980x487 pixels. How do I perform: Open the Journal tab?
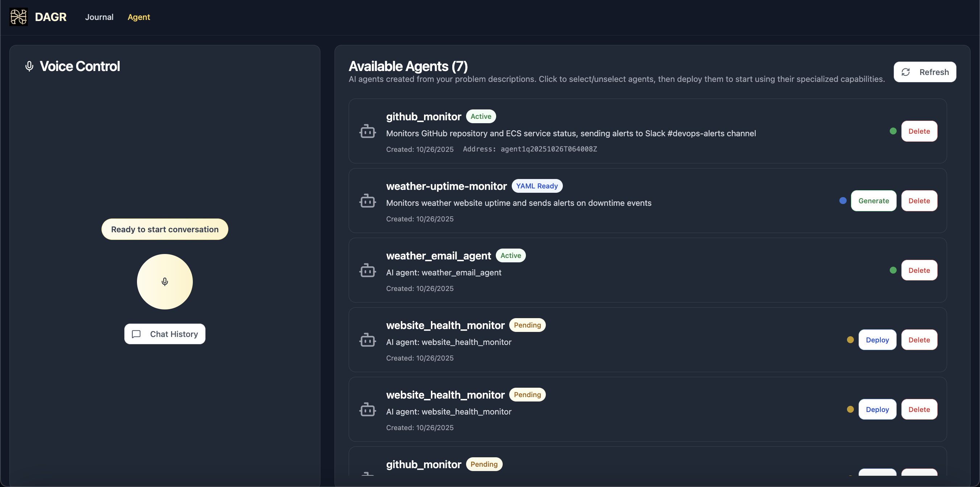click(99, 17)
